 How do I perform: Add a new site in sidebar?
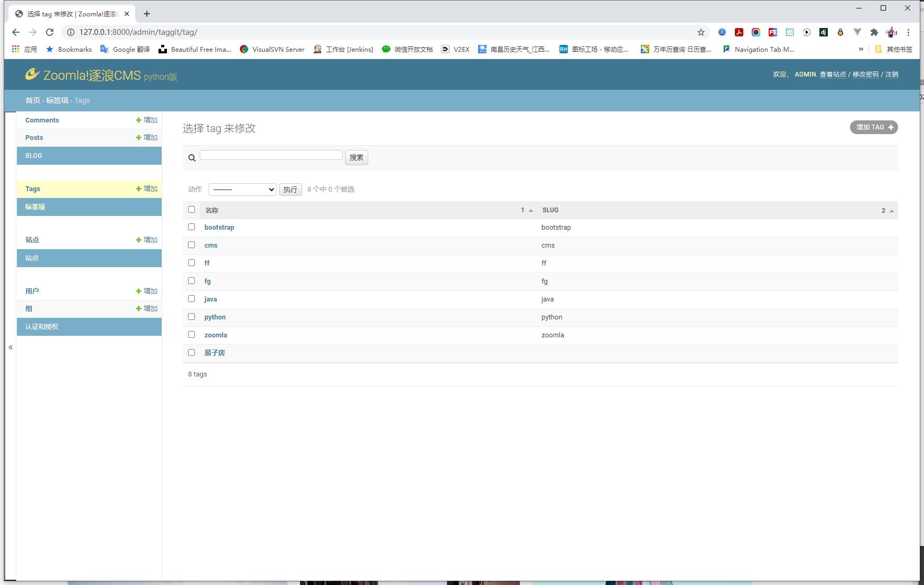(147, 240)
